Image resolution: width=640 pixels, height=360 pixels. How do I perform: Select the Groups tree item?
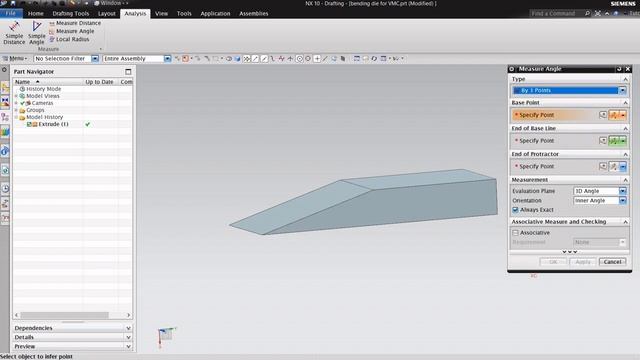coord(35,110)
